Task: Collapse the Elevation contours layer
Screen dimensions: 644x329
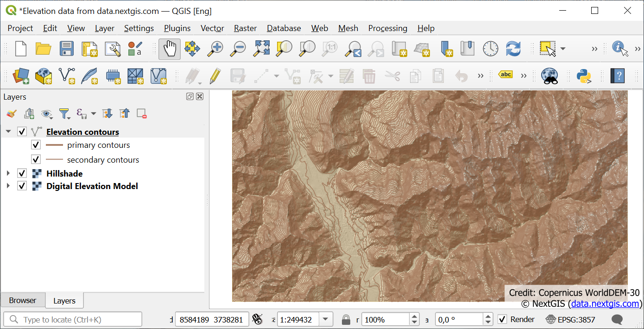Action: [x=8, y=131]
